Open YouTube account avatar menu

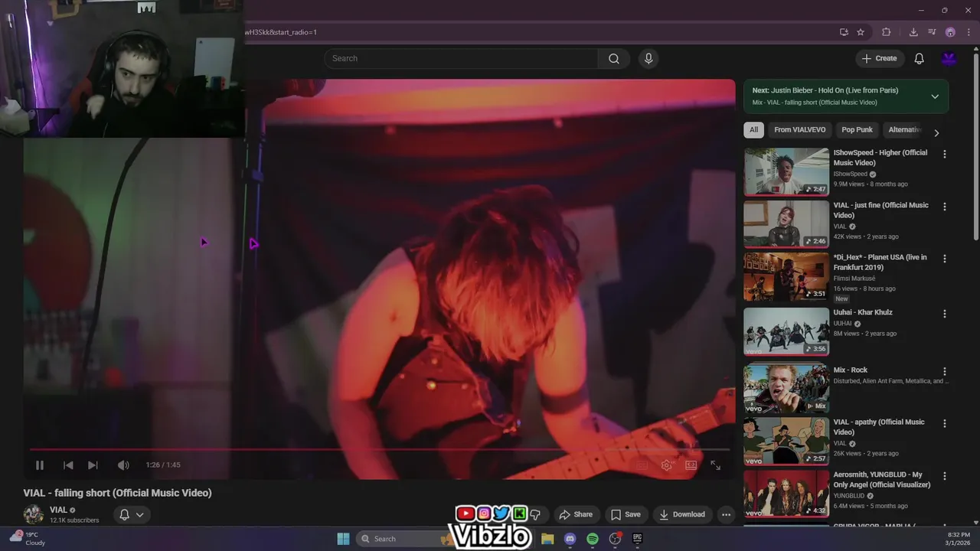[x=949, y=59]
